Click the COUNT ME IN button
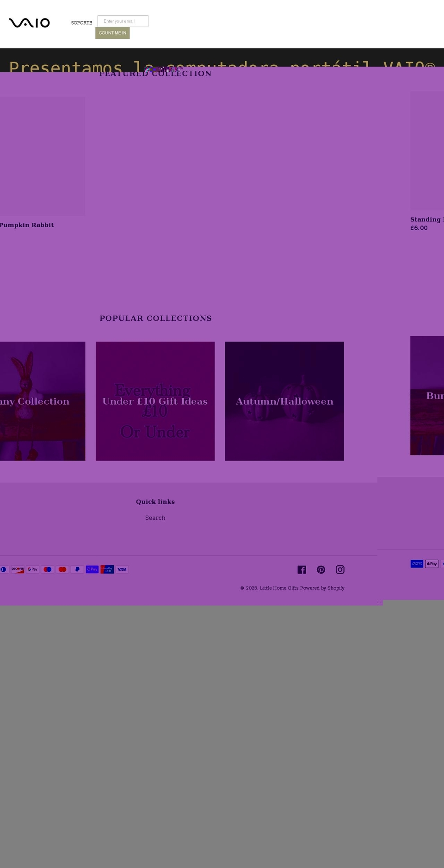 tap(112, 33)
